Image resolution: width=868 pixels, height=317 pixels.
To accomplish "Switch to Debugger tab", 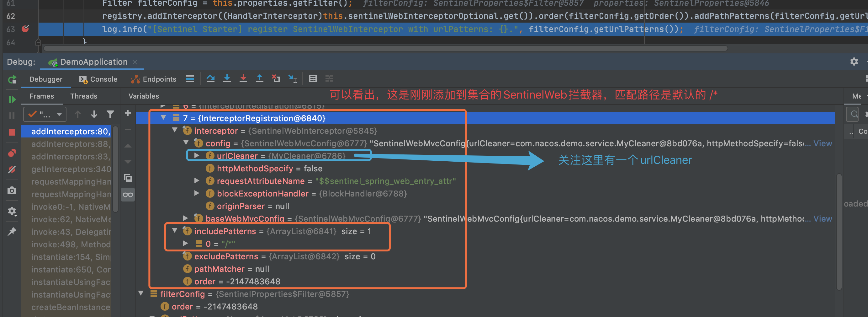I will point(46,79).
